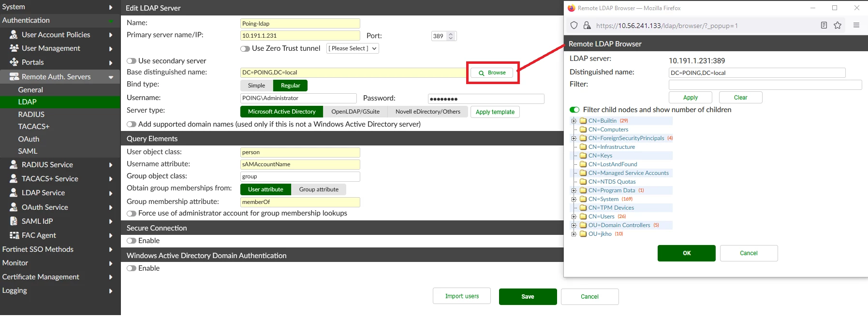Toggle Force use of administrator account
The width and height of the screenshot is (868, 318).
tap(132, 214)
